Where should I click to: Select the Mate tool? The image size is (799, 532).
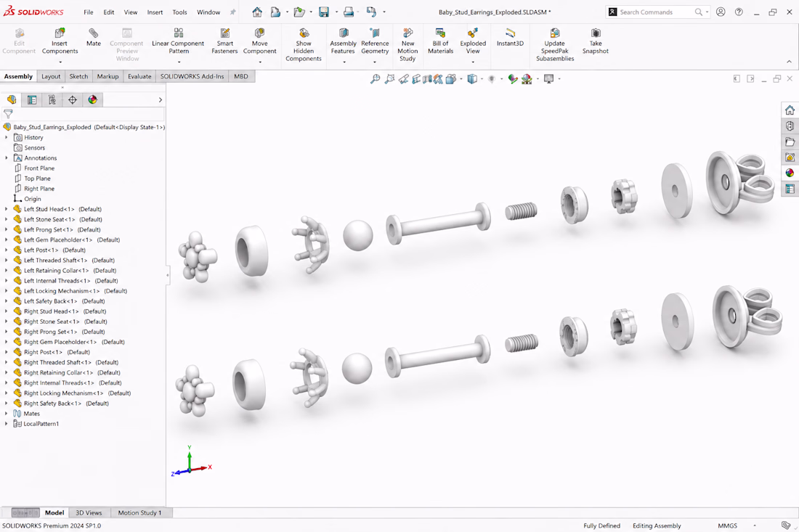(x=93, y=38)
